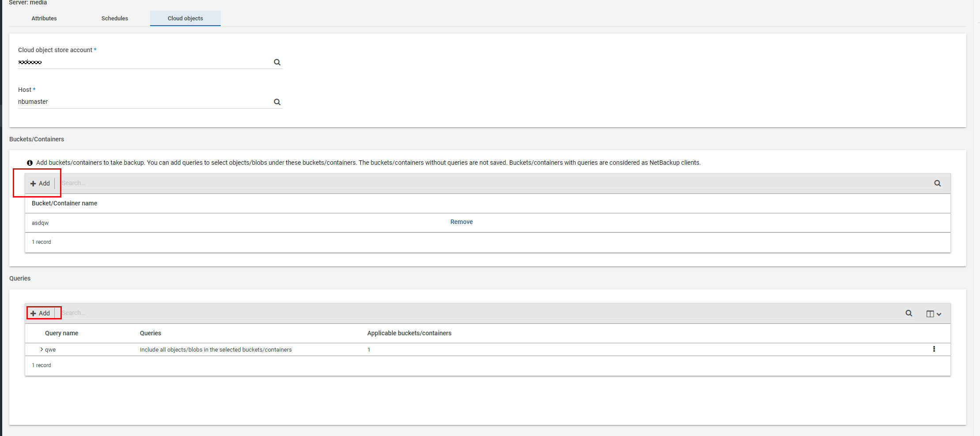Open the Attributes tab
This screenshot has width=980, height=436.
click(44, 18)
